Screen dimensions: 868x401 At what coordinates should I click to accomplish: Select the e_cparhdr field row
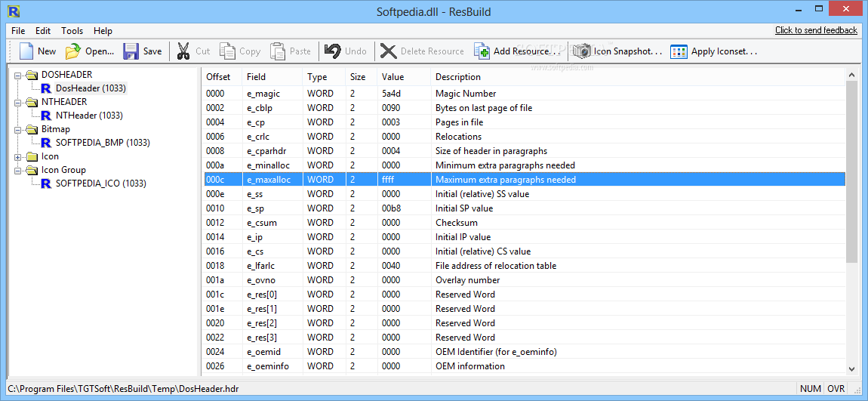tap(524, 151)
